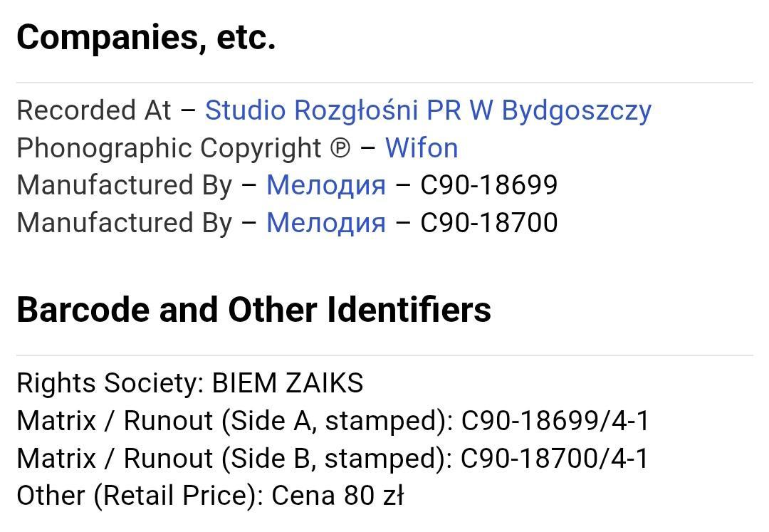Viewport: 769px width, 532px height.
Task: Click catalog number C90-18699 in Companies section
Action: pos(488,185)
